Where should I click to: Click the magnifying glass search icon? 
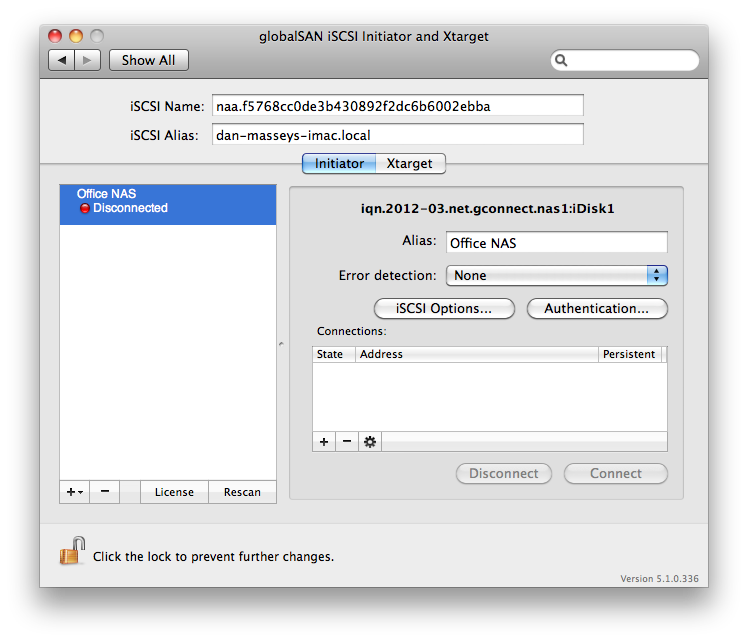[561, 60]
